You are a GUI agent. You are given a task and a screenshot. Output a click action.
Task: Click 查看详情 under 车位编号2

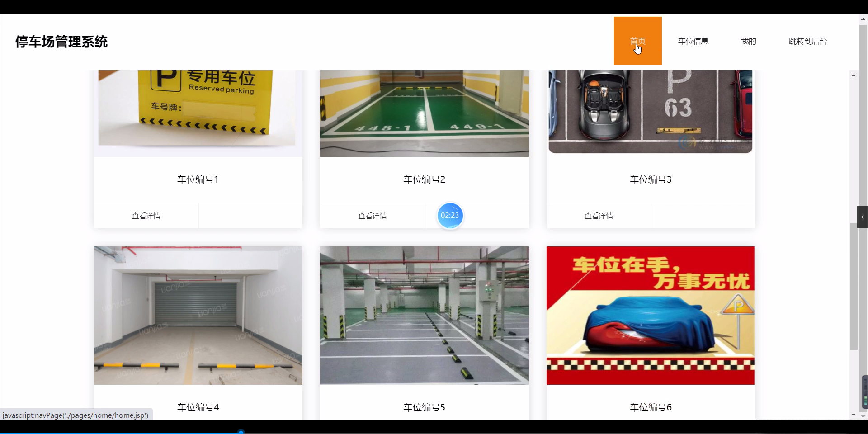point(372,216)
